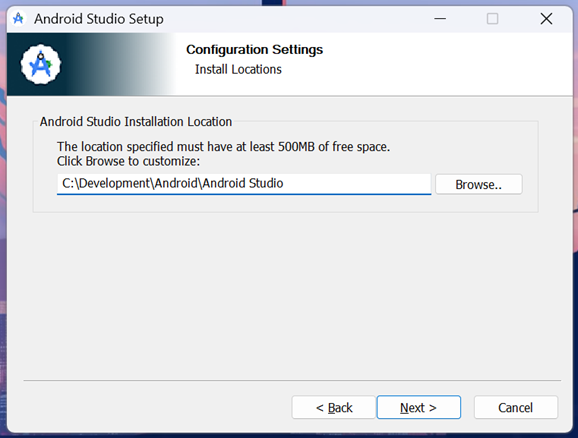Click the 500MB free space requirement text
This screenshot has width=578, height=438.
point(223,147)
